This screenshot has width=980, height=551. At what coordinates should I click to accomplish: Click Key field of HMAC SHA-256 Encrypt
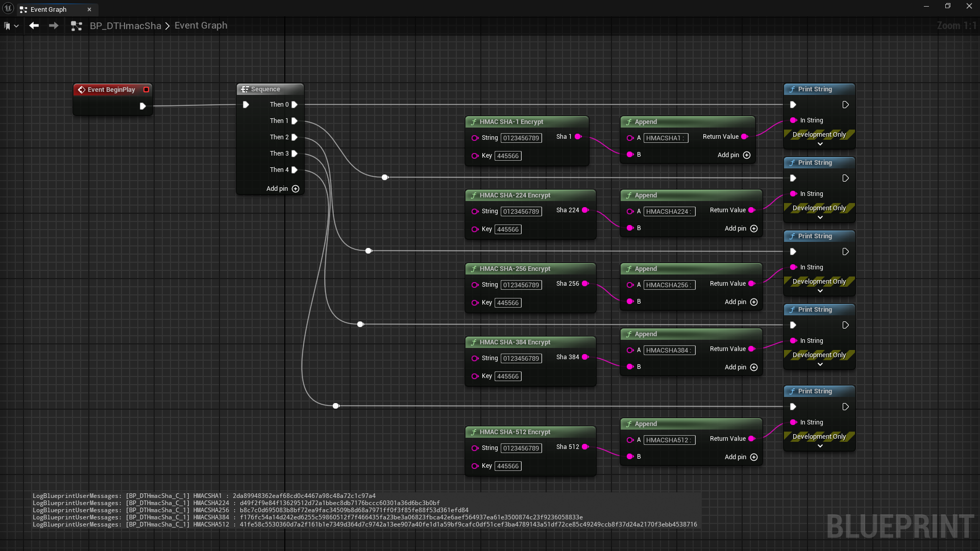[x=508, y=303]
